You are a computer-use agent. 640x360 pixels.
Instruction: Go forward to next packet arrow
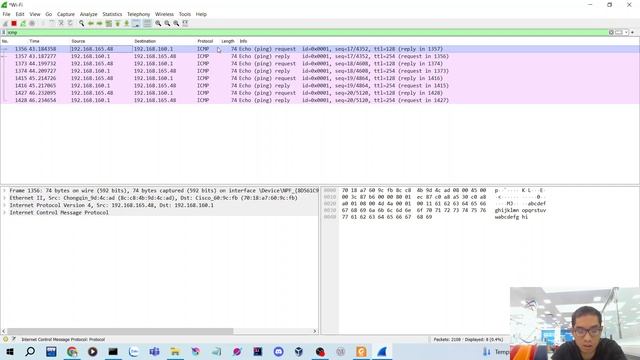pyautogui.click(x=100, y=24)
